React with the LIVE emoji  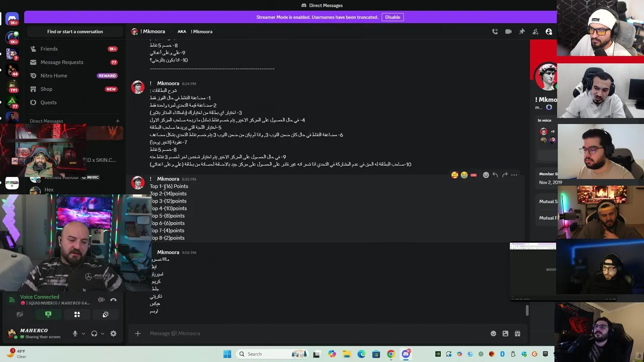click(x=473, y=175)
